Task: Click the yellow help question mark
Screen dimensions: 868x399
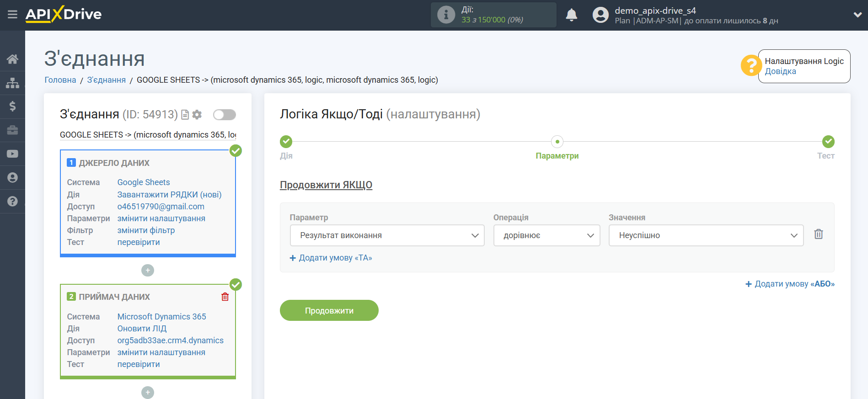Action: click(x=750, y=66)
